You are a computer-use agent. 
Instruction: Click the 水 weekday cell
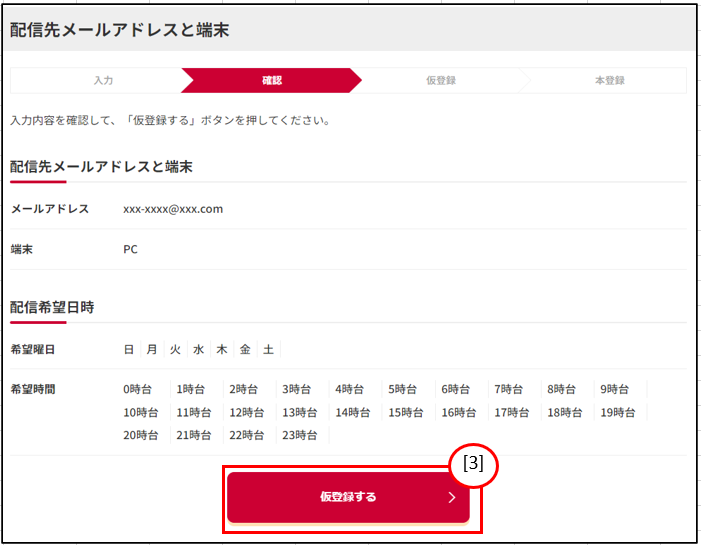pyautogui.click(x=198, y=349)
